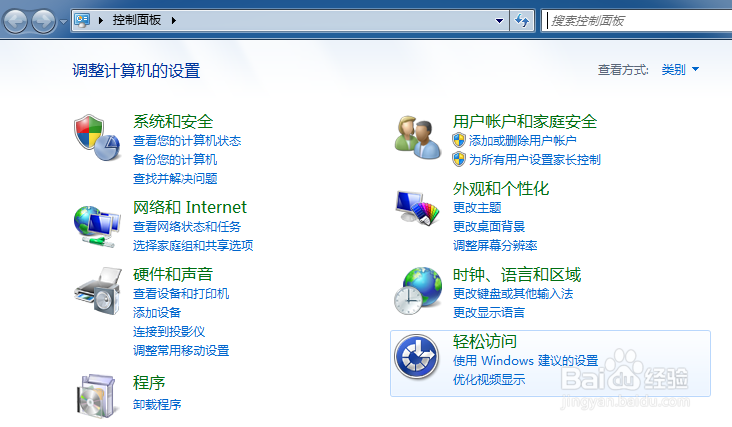Expand the arrow after 控制面板 in the address bar
Image resolution: width=732 pixels, height=427 pixels.
(174, 21)
